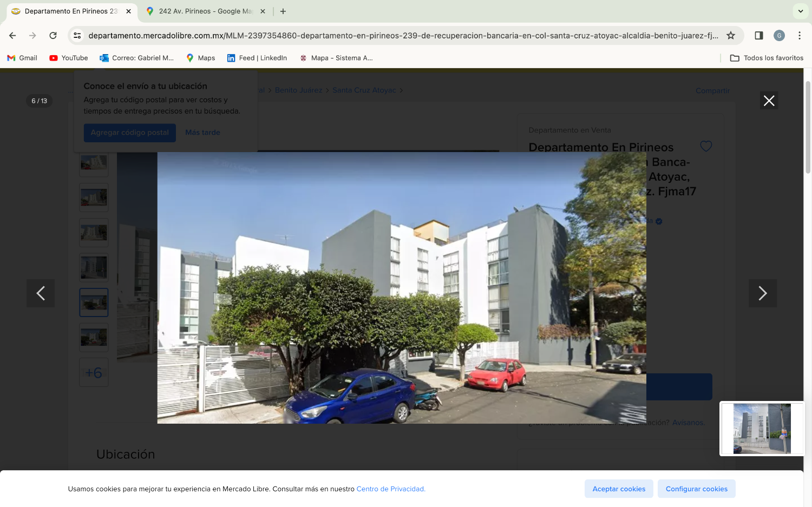The image size is (812, 507).
Task: Open Feed | LinkedIn bookmark
Action: (x=257, y=58)
